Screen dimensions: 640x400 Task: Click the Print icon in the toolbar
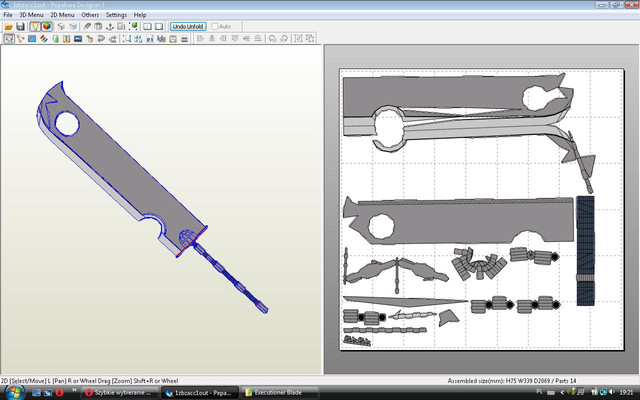185,39
